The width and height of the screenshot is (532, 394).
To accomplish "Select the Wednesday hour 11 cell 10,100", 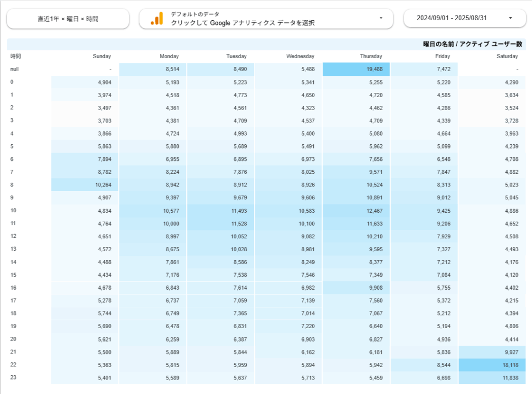I will 288,224.
